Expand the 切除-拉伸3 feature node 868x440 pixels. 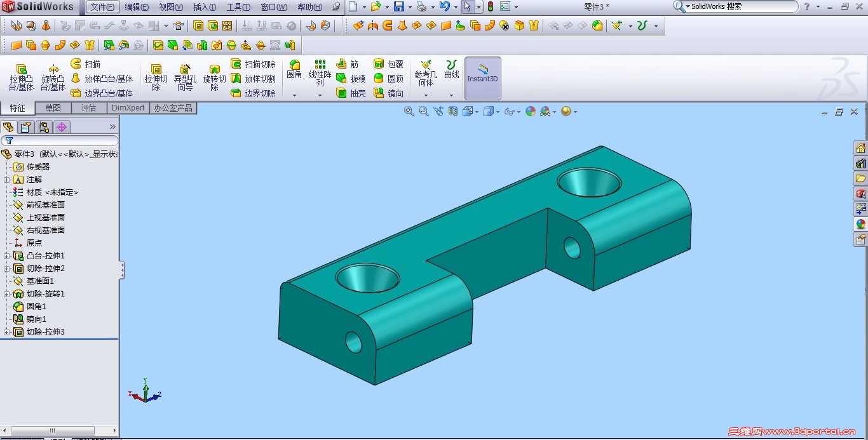pos(7,332)
